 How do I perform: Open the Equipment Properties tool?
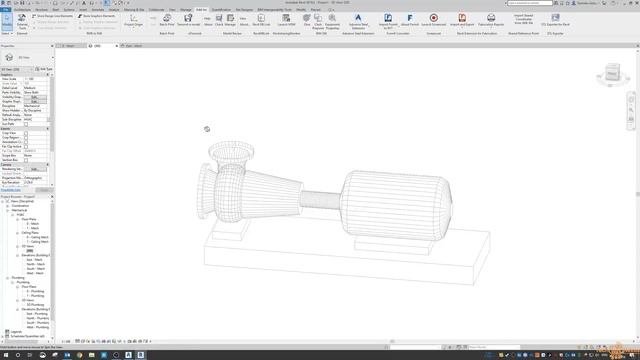(332, 21)
